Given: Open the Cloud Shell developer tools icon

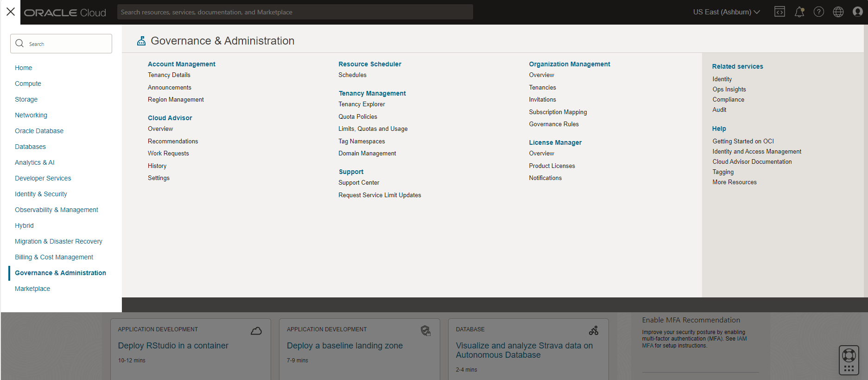Looking at the screenshot, I should (x=779, y=12).
